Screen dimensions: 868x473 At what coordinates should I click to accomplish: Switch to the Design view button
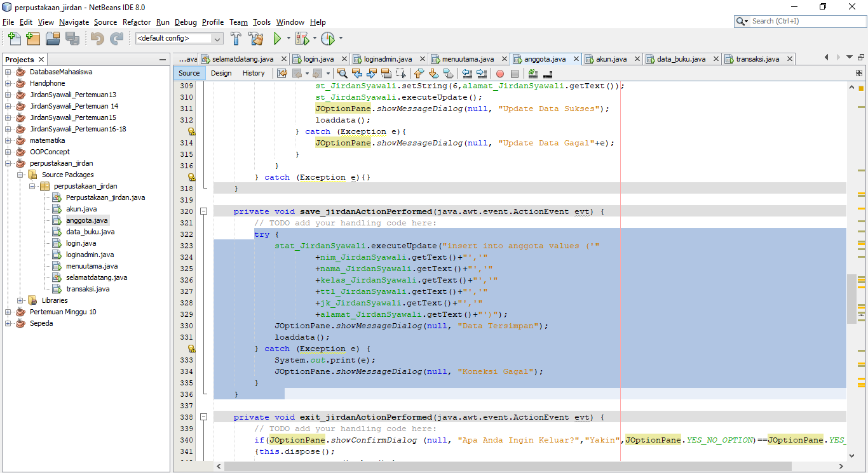tap(221, 73)
